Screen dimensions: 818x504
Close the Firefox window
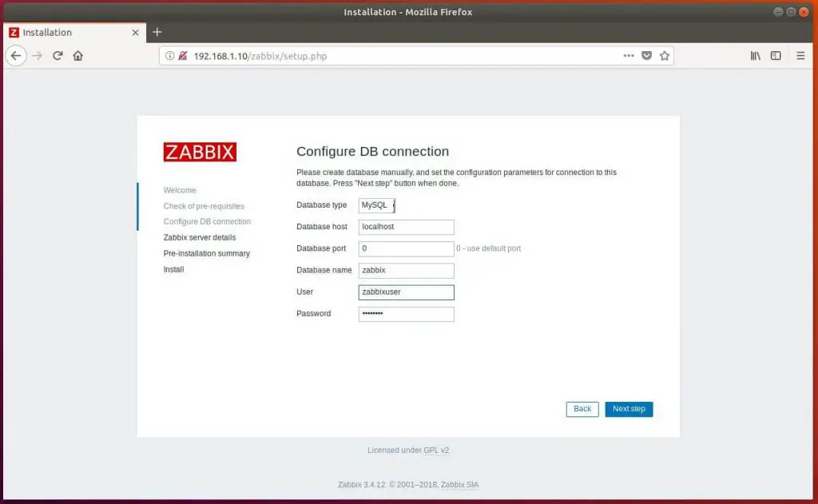804,11
